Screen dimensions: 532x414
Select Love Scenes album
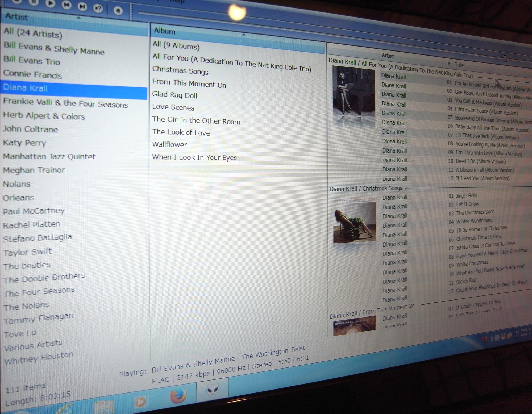pyautogui.click(x=173, y=107)
